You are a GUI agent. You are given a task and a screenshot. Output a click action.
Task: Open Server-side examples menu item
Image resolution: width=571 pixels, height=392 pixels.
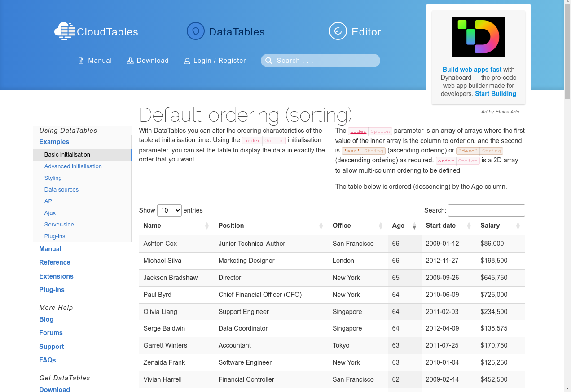[59, 225]
